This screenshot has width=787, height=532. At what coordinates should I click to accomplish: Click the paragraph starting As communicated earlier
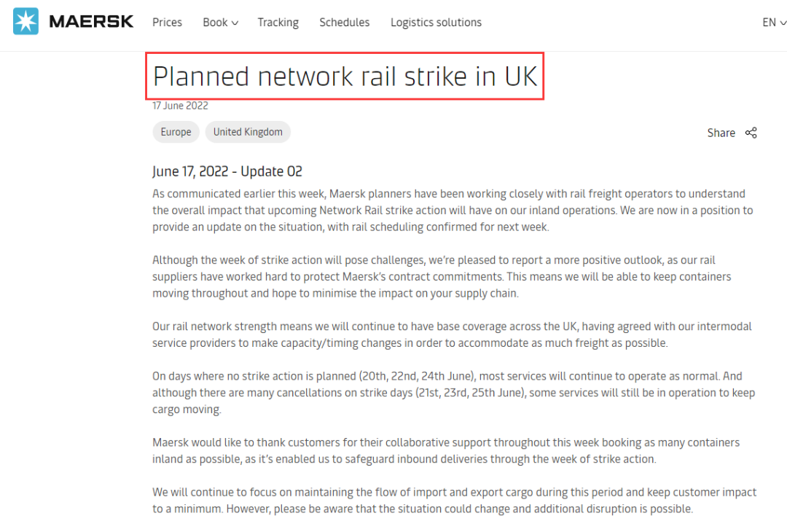[x=452, y=210]
